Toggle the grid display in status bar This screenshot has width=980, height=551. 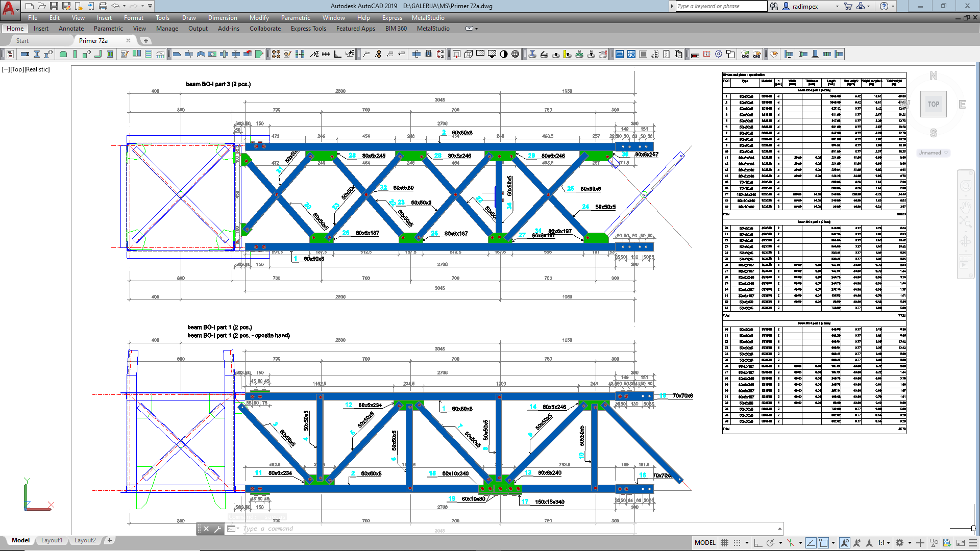point(724,543)
